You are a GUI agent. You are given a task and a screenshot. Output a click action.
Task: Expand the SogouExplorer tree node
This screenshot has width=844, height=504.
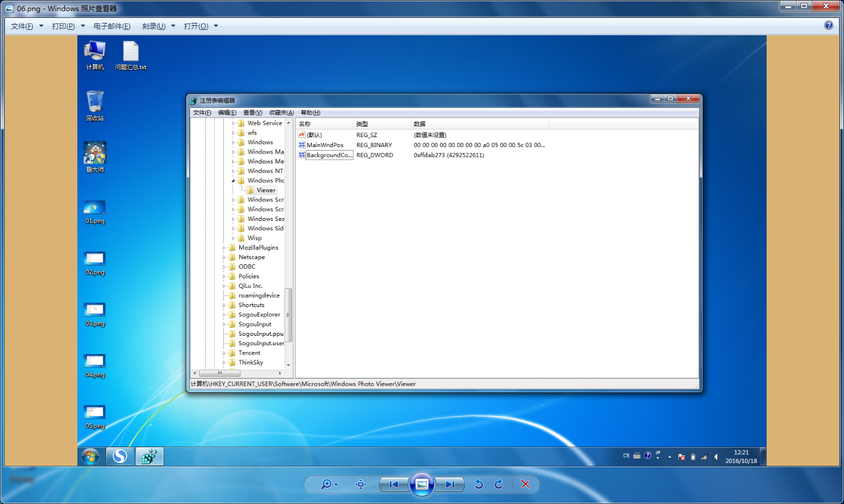coord(224,315)
